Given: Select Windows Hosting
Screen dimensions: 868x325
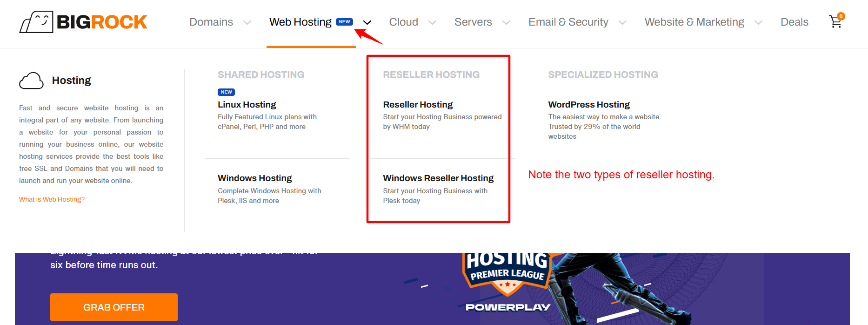Looking at the screenshot, I should click(x=255, y=178).
